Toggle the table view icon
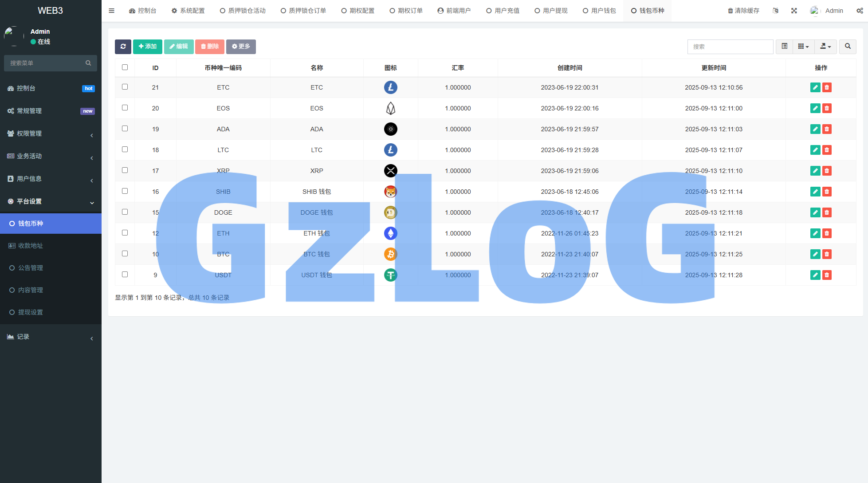This screenshot has height=483, width=868. click(x=784, y=47)
